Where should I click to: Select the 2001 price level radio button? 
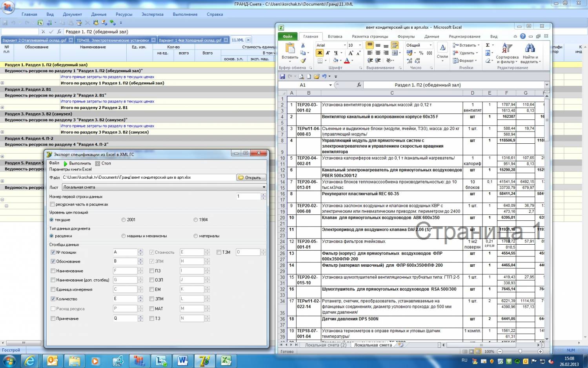[124, 220]
